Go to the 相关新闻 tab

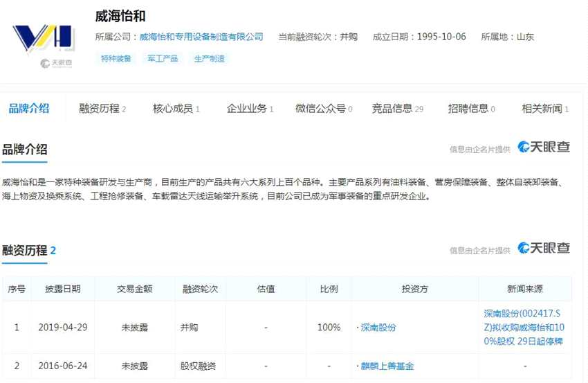coord(545,109)
